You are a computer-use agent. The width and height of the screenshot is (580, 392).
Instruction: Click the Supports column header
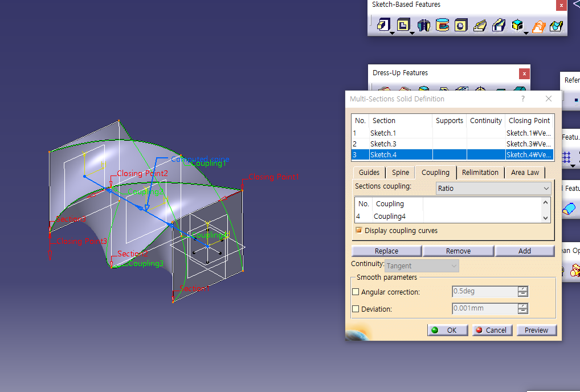point(450,121)
